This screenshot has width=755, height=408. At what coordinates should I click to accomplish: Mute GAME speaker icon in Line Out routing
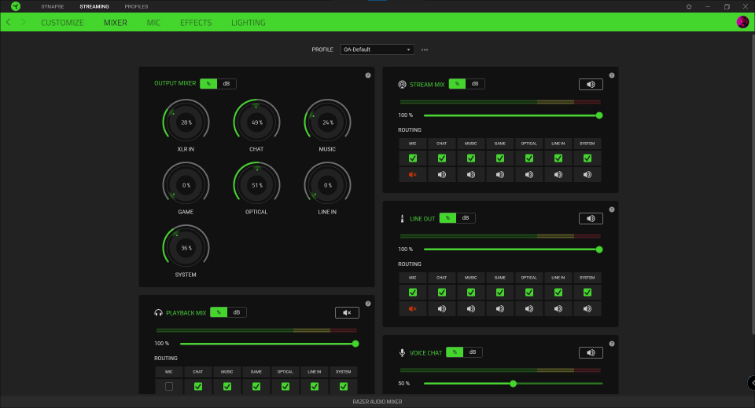click(500, 309)
